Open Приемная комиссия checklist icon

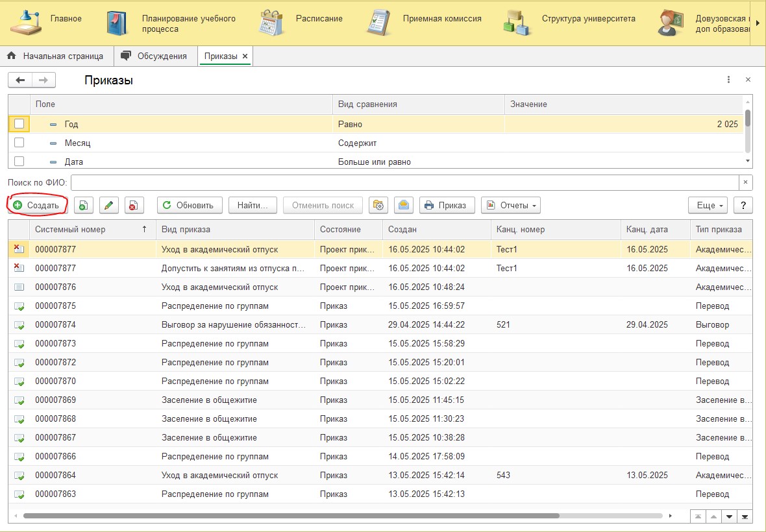pyautogui.click(x=378, y=23)
